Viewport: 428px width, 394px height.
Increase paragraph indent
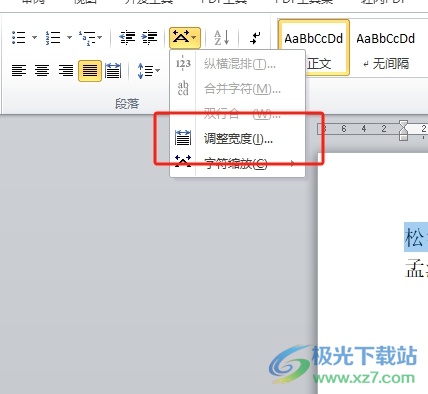point(149,37)
